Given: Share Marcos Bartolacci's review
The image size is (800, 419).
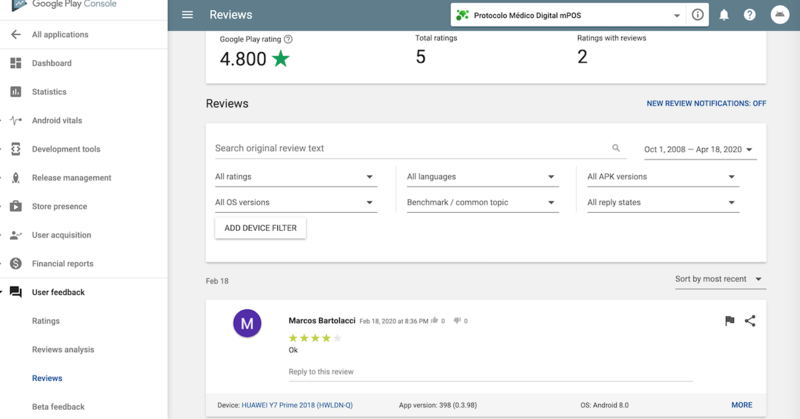Looking at the screenshot, I should (x=750, y=321).
